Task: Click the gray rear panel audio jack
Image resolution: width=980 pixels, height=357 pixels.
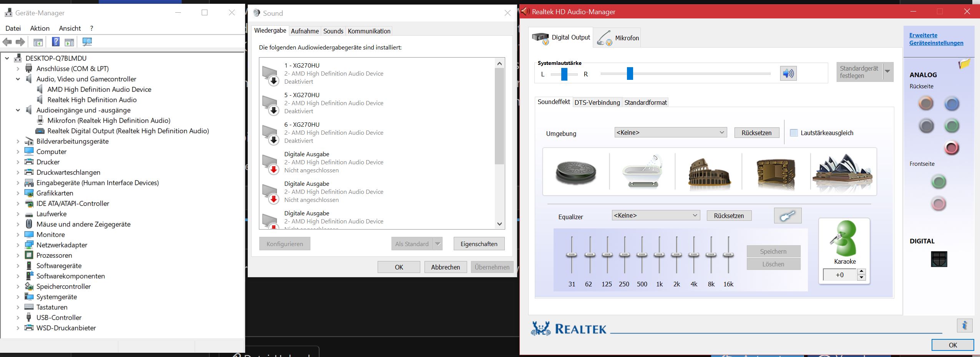Action: tap(926, 126)
